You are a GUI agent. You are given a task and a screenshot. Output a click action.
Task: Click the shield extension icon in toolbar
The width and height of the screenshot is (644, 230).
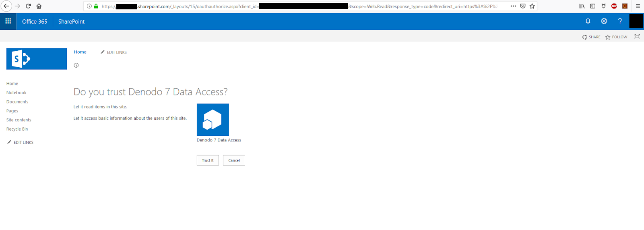click(x=603, y=6)
